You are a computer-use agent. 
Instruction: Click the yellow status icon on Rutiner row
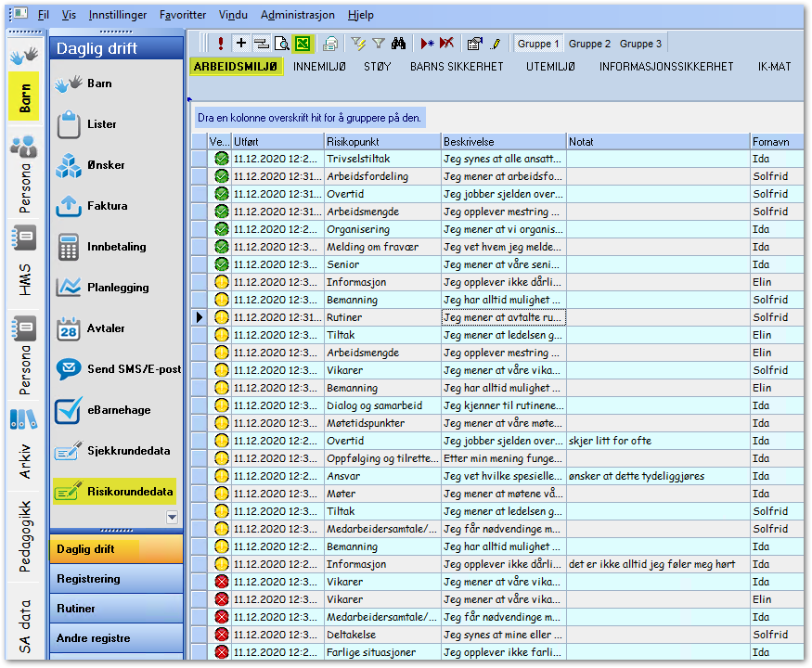222,317
